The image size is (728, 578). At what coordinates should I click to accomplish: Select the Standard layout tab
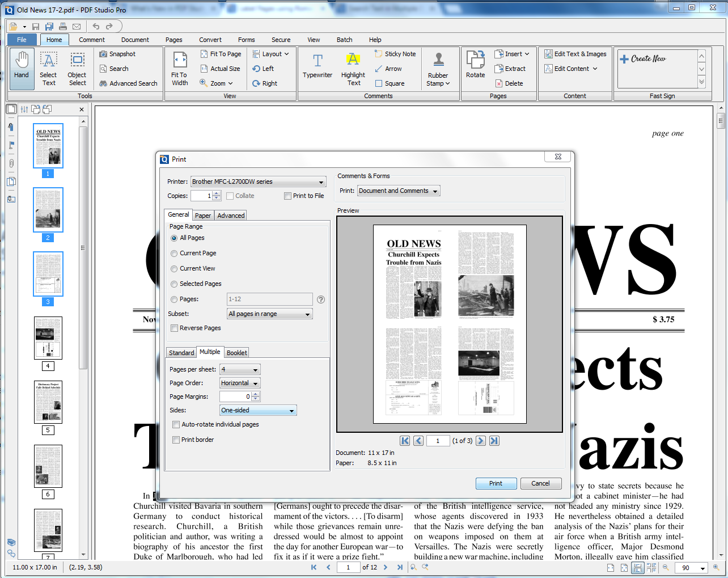(181, 353)
